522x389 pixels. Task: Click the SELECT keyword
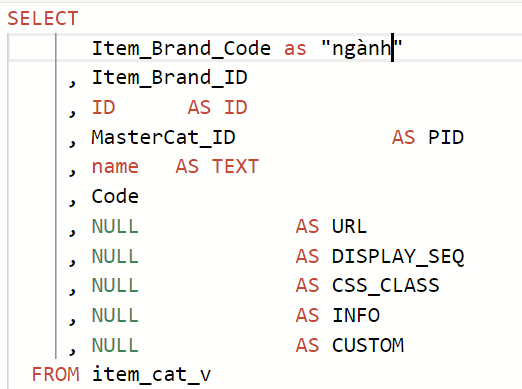43,18
